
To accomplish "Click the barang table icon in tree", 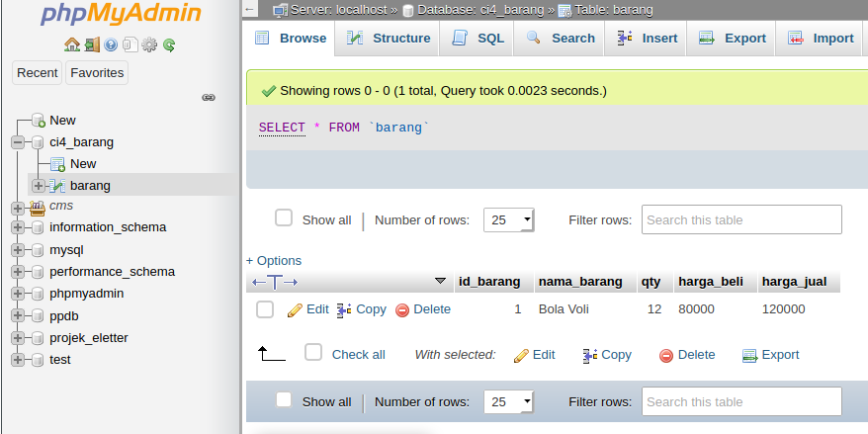I will click(57, 186).
